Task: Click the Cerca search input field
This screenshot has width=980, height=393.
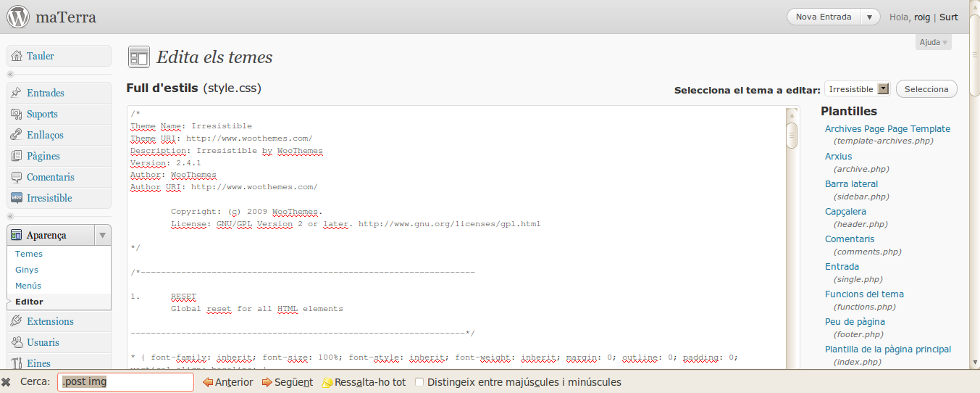Action: [x=125, y=382]
